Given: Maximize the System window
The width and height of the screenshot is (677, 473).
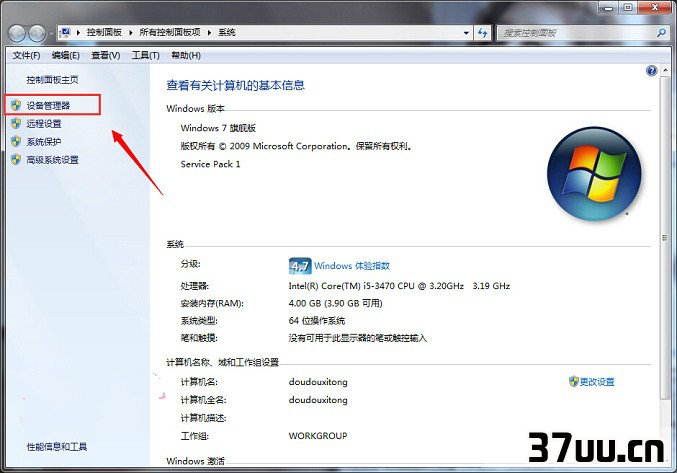Looking at the screenshot, I should click(628, 7).
